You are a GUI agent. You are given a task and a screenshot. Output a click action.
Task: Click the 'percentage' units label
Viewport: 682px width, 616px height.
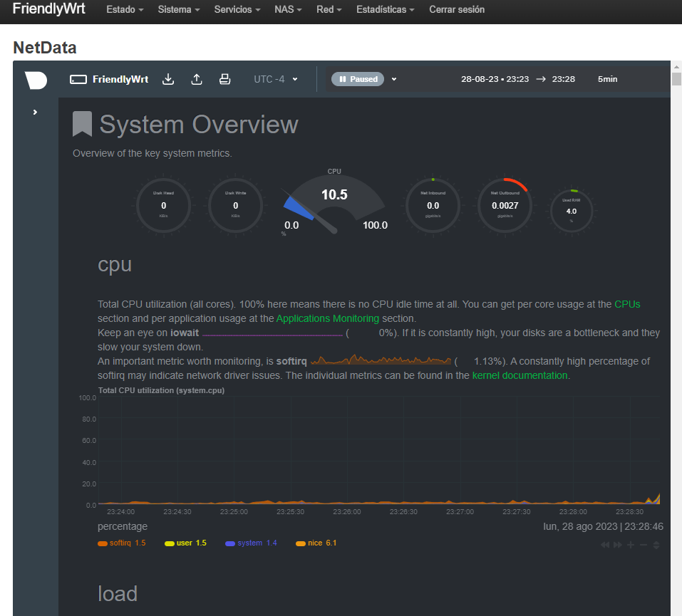[x=123, y=526]
